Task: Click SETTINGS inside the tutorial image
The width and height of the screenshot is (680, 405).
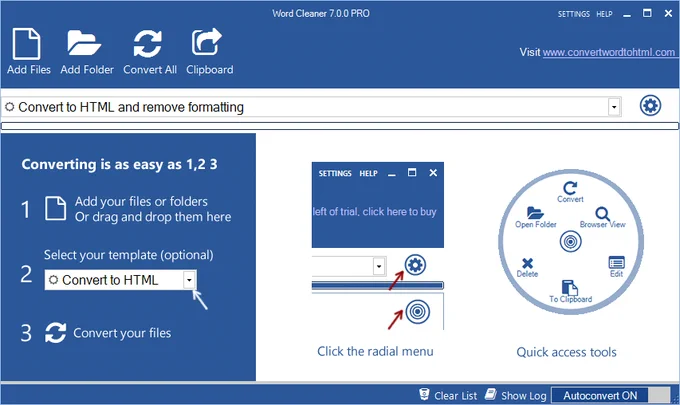Action: tap(335, 173)
